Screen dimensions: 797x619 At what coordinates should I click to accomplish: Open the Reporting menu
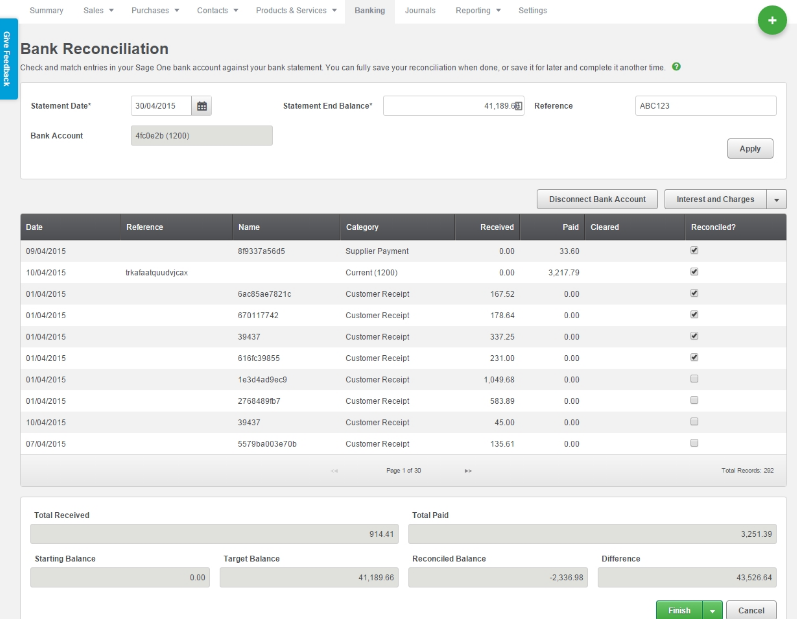(479, 10)
